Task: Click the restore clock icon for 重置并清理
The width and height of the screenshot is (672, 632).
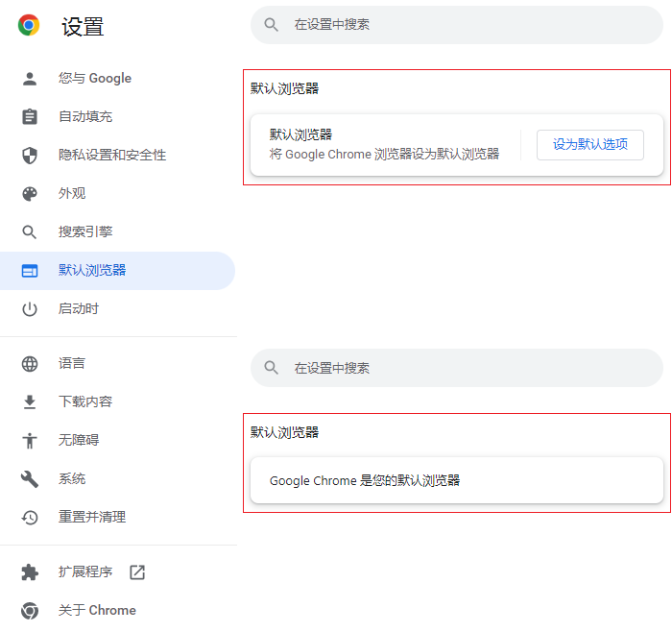Action: click(x=30, y=518)
